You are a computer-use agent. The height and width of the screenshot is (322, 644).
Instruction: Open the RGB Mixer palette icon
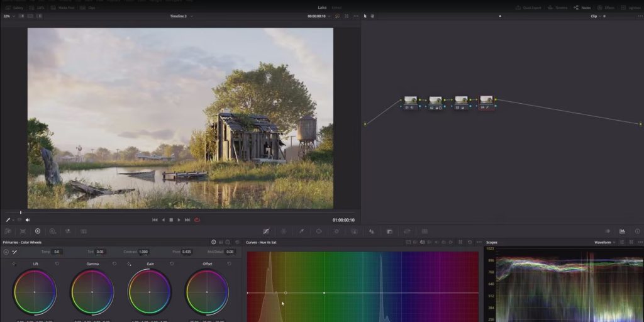tap(68, 231)
